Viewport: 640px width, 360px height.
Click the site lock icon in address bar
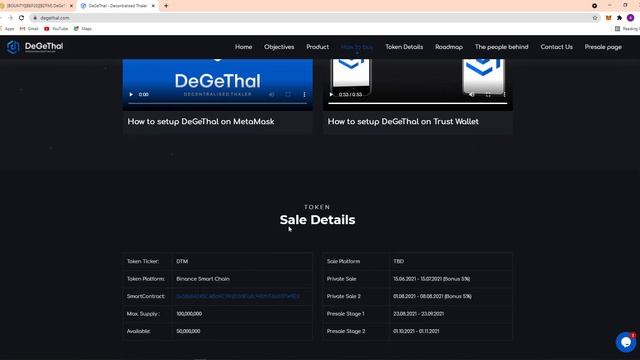coord(35,18)
